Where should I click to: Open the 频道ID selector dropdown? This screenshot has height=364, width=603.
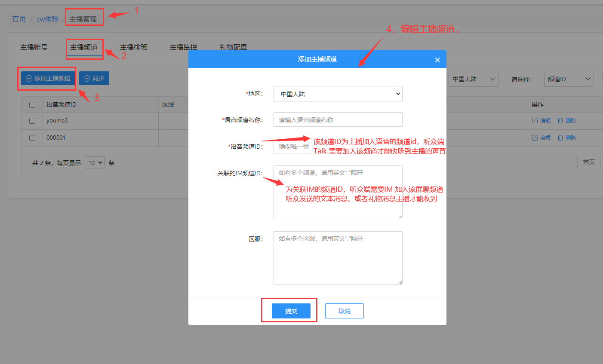569,79
